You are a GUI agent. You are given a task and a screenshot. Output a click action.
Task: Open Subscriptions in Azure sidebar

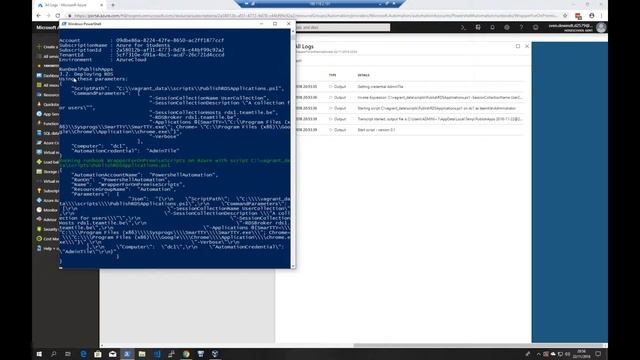(47, 191)
